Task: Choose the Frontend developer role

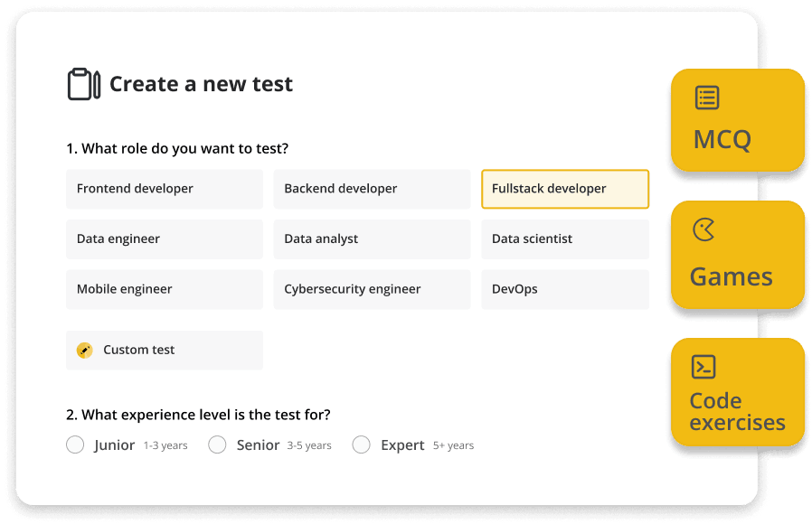Action: (165, 189)
